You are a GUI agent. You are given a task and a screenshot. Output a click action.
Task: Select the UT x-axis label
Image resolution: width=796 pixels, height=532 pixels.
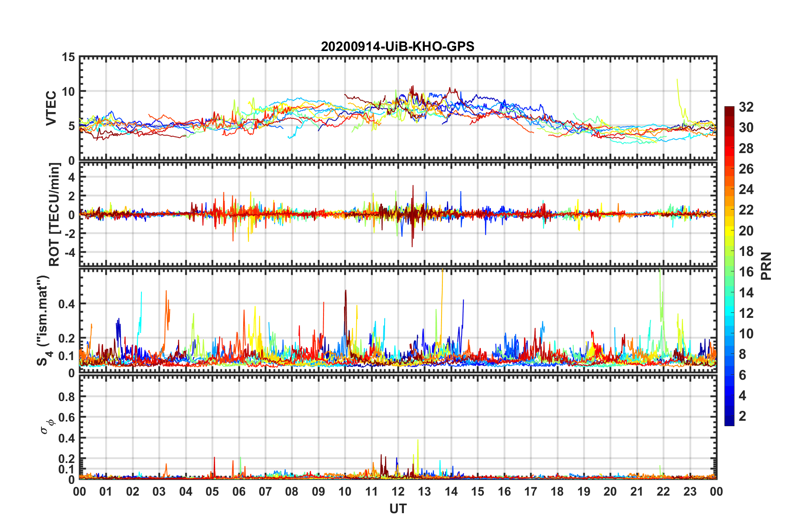398,509
